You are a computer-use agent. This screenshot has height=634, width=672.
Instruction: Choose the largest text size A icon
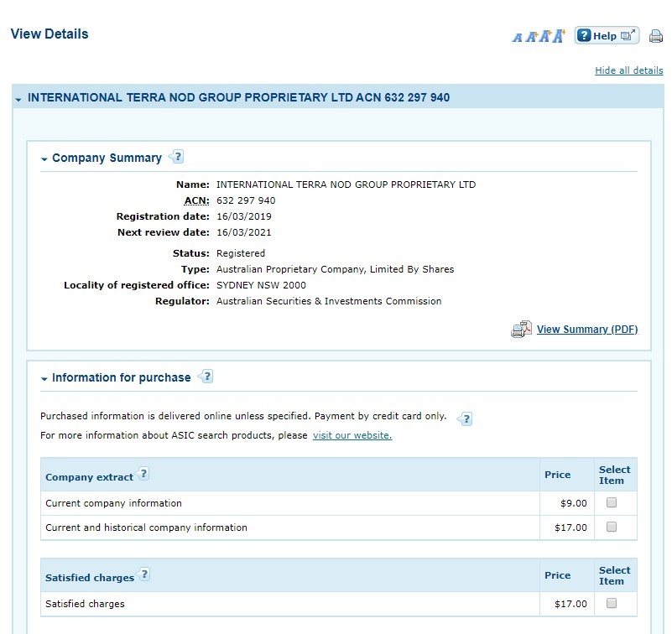click(559, 36)
